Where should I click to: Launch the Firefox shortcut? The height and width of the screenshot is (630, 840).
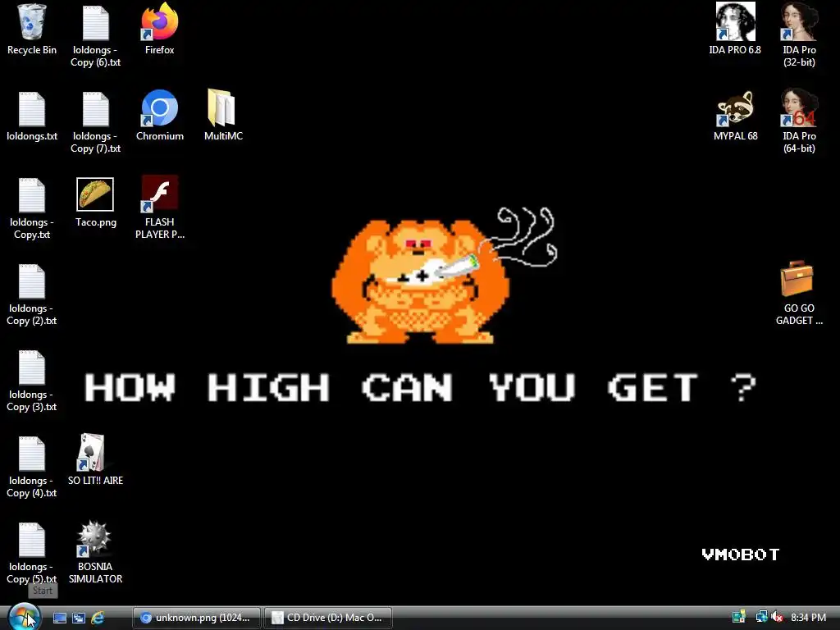tap(160, 30)
